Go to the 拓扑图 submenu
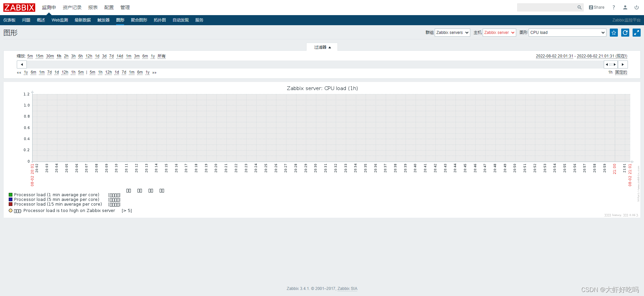The image size is (644, 296). pos(160,20)
